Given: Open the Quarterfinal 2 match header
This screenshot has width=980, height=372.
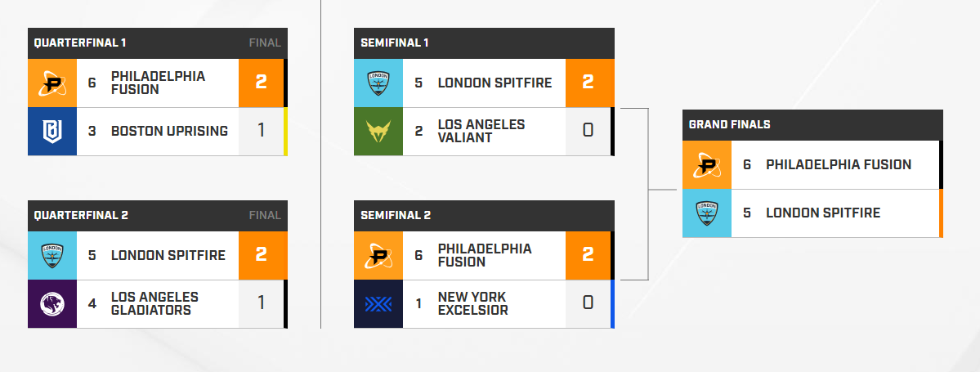Looking at the screenshot, I should pos(158,216).
